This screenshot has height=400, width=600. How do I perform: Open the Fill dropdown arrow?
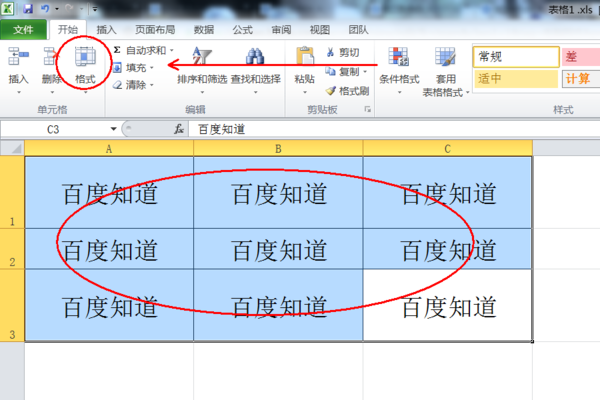[x=152, y=68]
